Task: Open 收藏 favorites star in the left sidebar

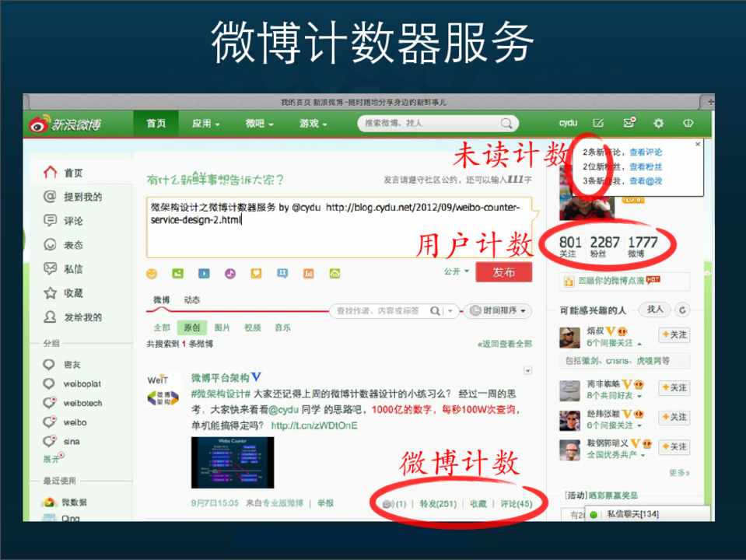Action: (73, 293)
